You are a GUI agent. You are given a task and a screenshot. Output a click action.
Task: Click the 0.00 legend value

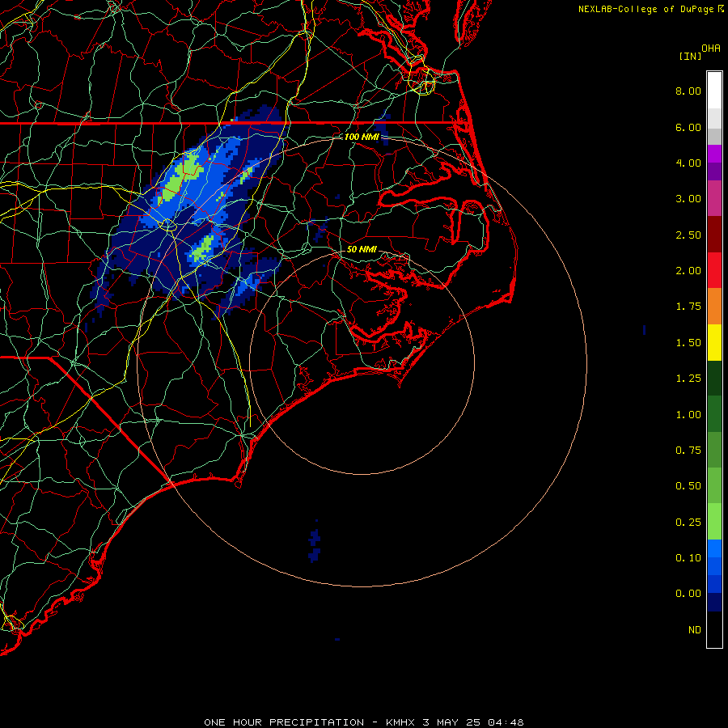pos(688,594)
